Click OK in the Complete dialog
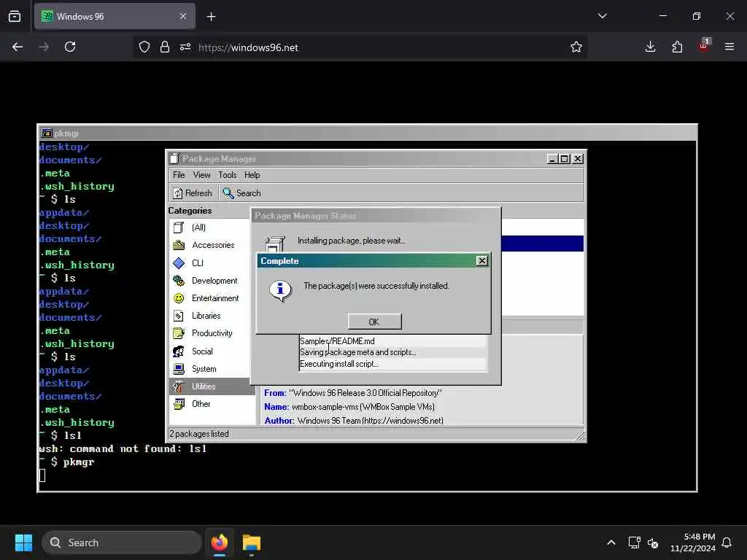747x560 pixels. 374,322
